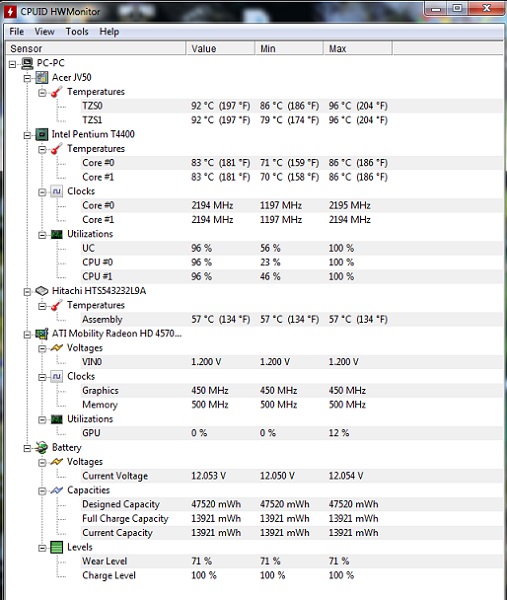
Task: Collapse the Acer JV50 node
Action: [27, 78]
